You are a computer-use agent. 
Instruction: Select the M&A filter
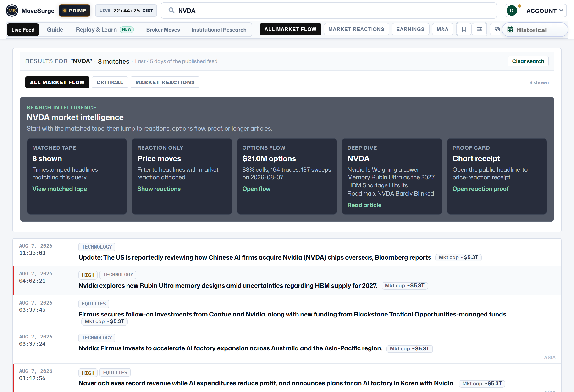pos(442,29)
